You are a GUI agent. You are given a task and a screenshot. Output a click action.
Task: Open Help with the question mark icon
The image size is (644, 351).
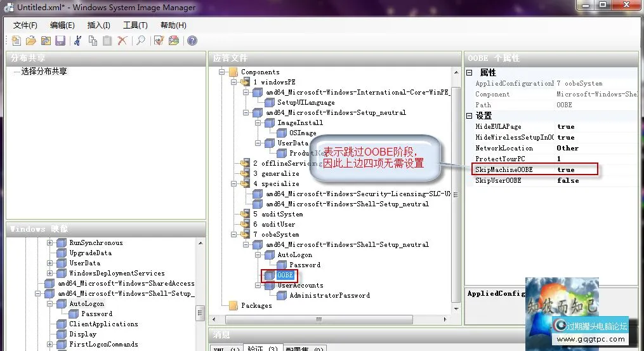coord(192,41)
